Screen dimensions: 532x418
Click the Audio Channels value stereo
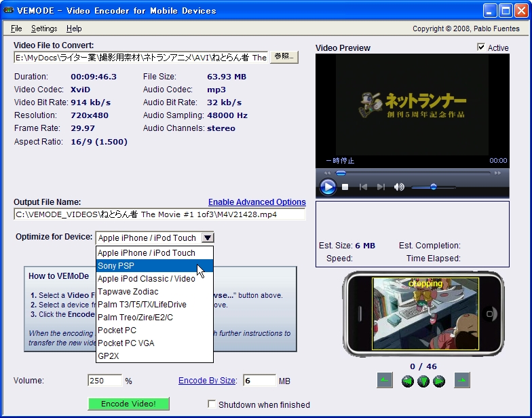tap(221, 128)
